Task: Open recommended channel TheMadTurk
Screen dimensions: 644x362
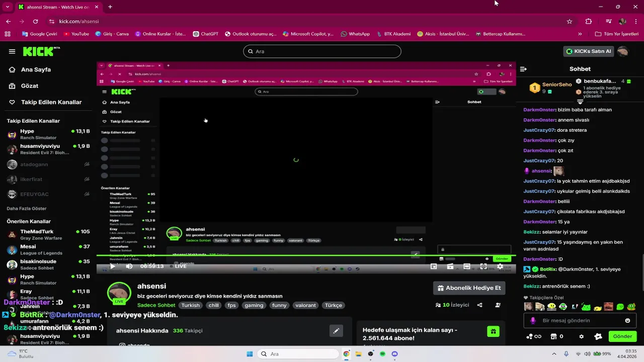Action: click(x=48, y=235)
